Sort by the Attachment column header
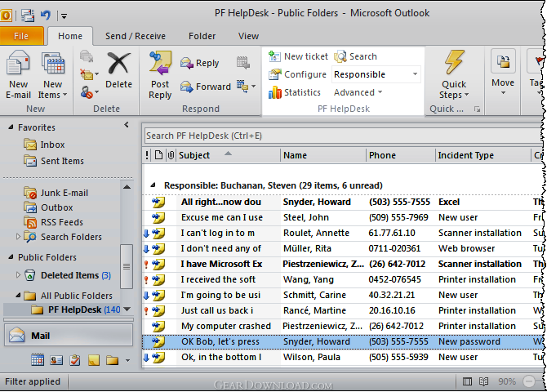 tap(171, 155)
